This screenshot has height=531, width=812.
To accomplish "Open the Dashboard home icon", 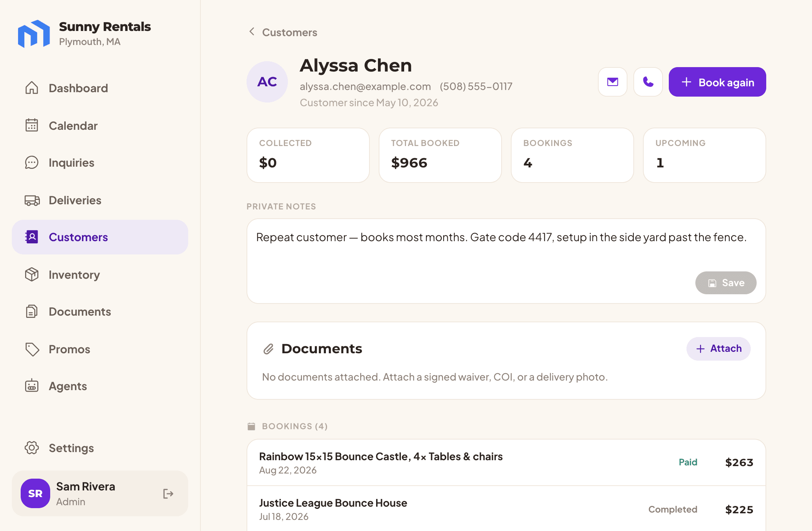I will [x=32, y=88].
